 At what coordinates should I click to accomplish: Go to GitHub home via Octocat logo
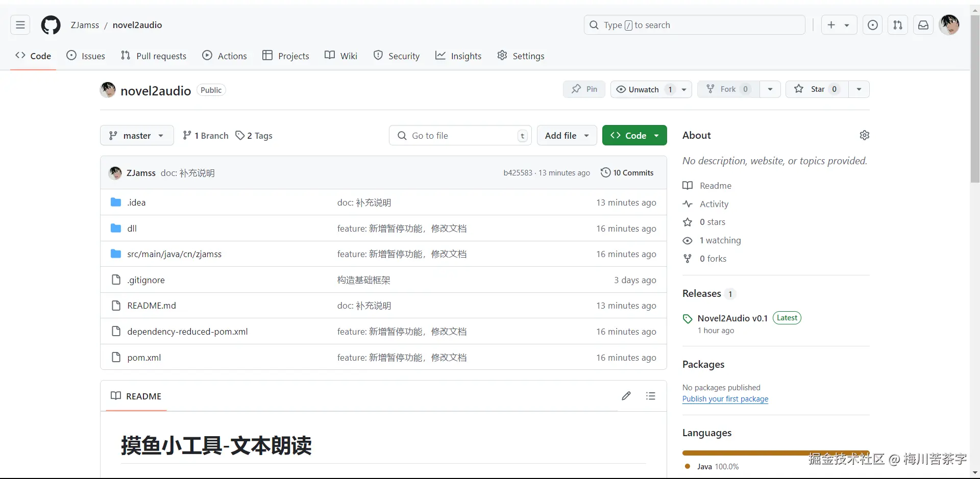click(x=51, y=25)
